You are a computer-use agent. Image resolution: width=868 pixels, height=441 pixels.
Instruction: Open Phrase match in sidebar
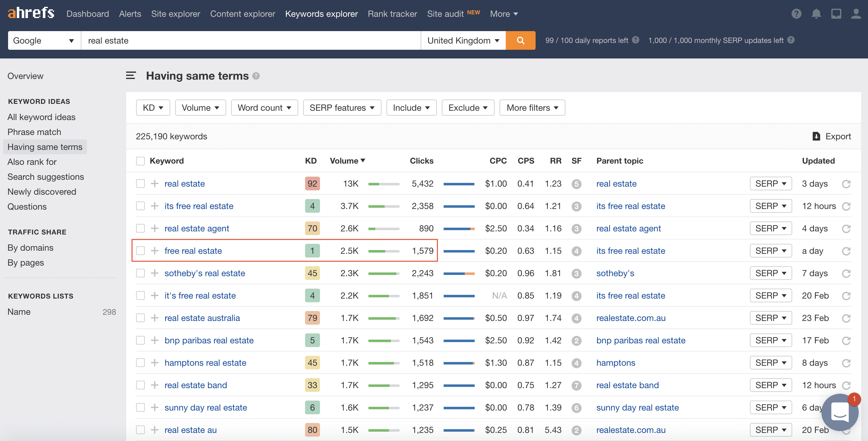34,132
